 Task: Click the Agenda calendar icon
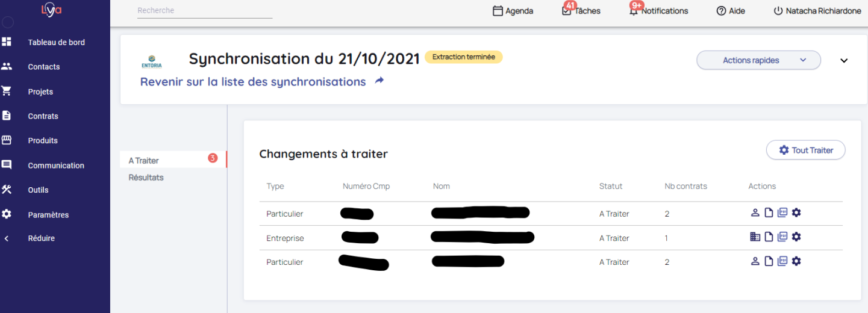click(498, 11)
